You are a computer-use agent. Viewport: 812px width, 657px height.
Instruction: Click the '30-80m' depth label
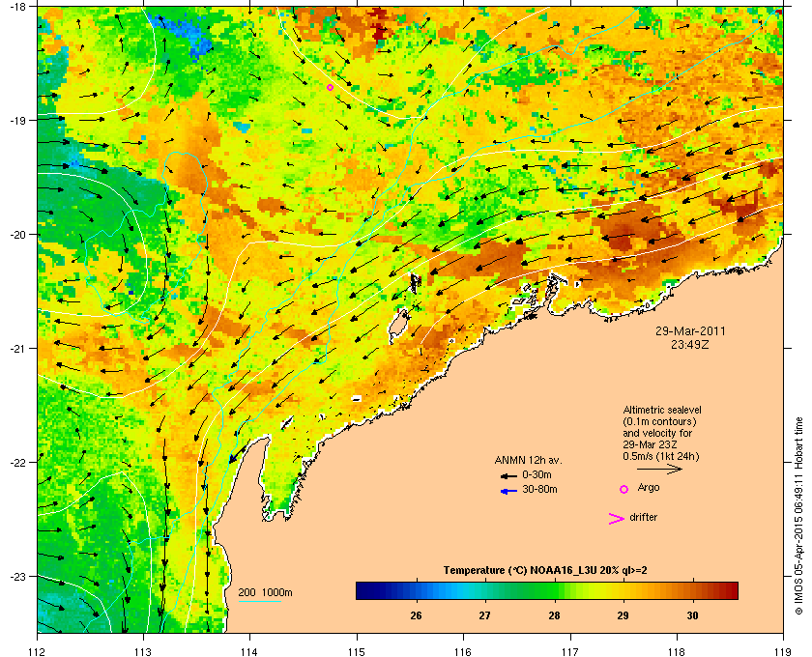(539, 489)
